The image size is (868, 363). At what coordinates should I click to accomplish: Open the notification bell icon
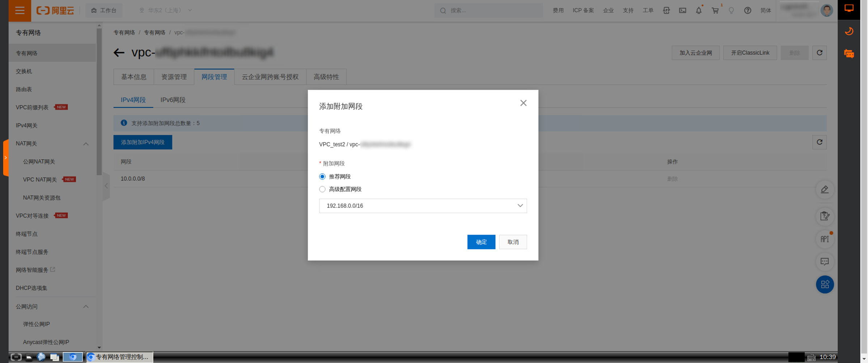tap(699, 10)
